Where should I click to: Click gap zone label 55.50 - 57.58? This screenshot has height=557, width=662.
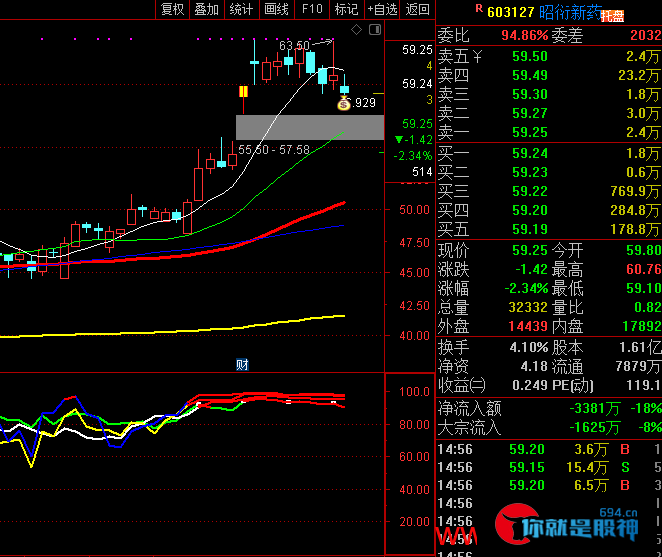pyautogui.click(x=274, y=149)
